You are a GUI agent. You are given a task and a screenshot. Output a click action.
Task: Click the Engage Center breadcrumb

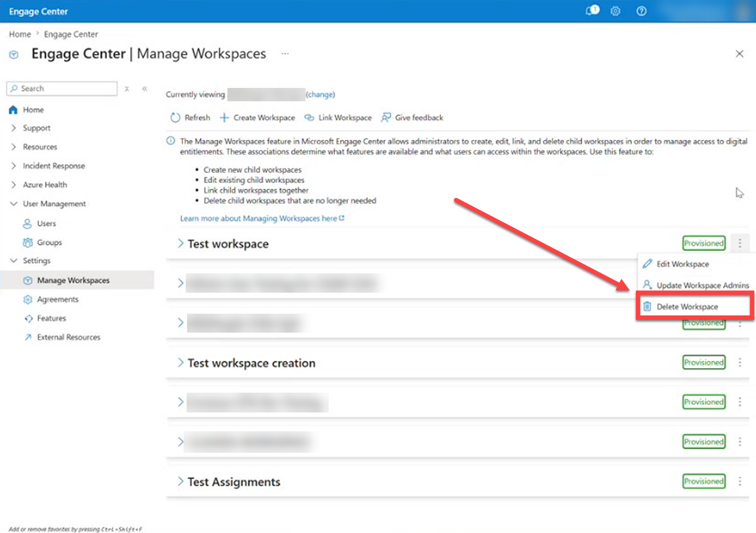point(71,34)
